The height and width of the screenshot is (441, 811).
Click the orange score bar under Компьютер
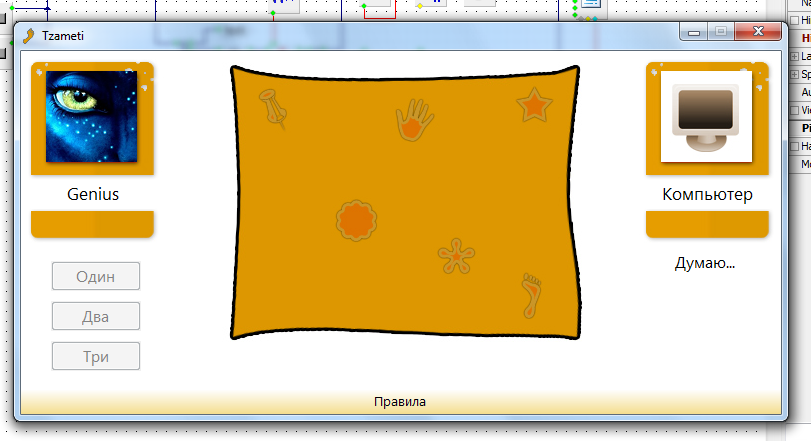coord(707,224)
